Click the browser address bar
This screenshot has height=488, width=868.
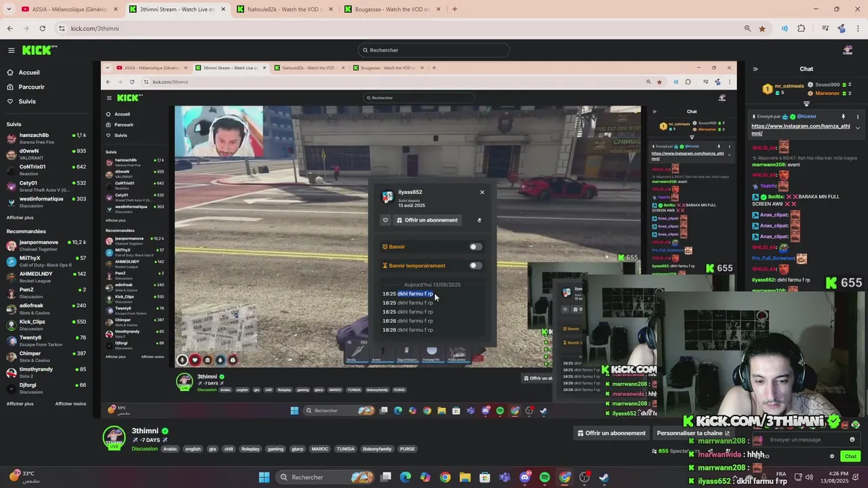400,28
